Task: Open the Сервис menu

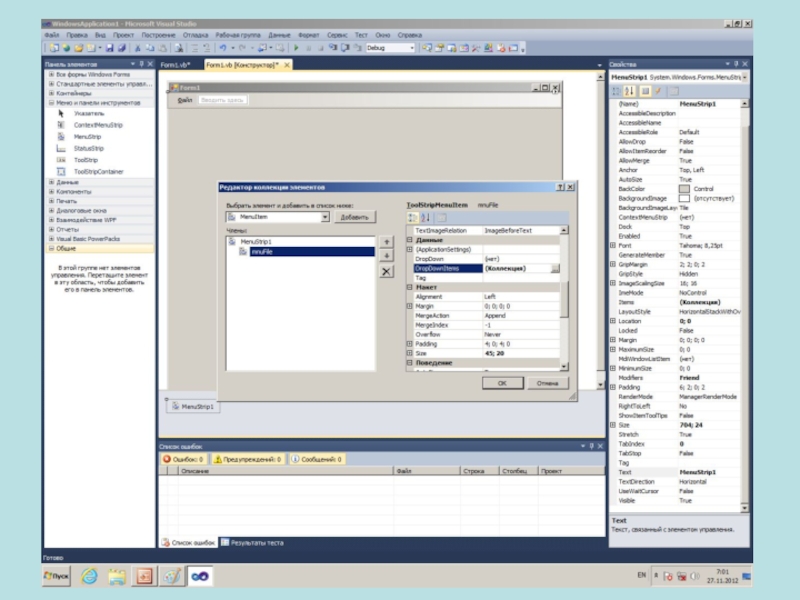Action: [337, 35]
